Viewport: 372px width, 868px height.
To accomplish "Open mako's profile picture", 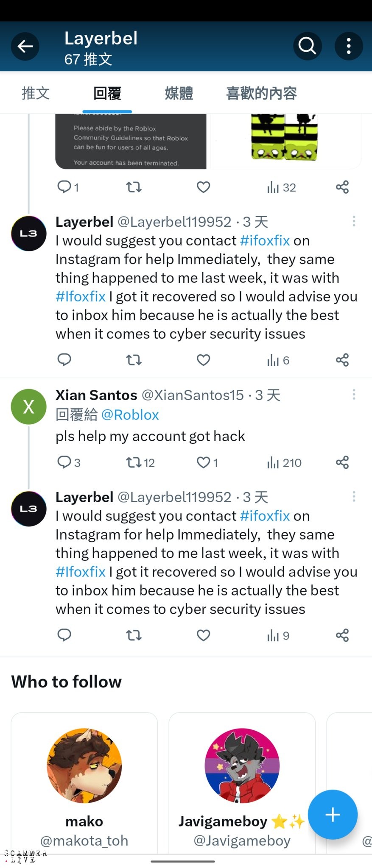I will click(84, 766).
